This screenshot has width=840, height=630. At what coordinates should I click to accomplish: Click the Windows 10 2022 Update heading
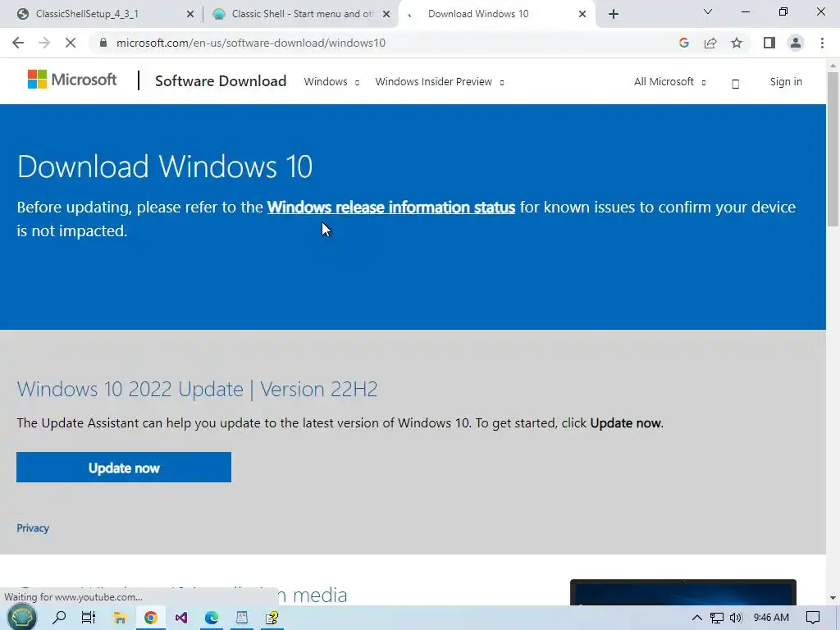pos(197,389)
